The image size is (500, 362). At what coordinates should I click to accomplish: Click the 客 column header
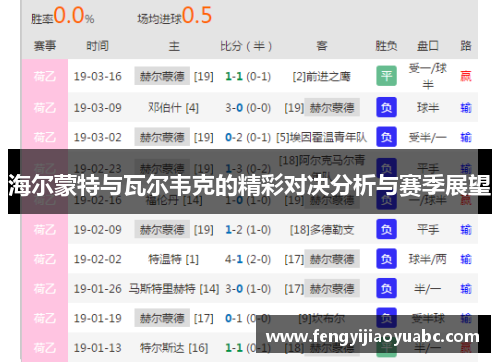click(x=322, y=46)
